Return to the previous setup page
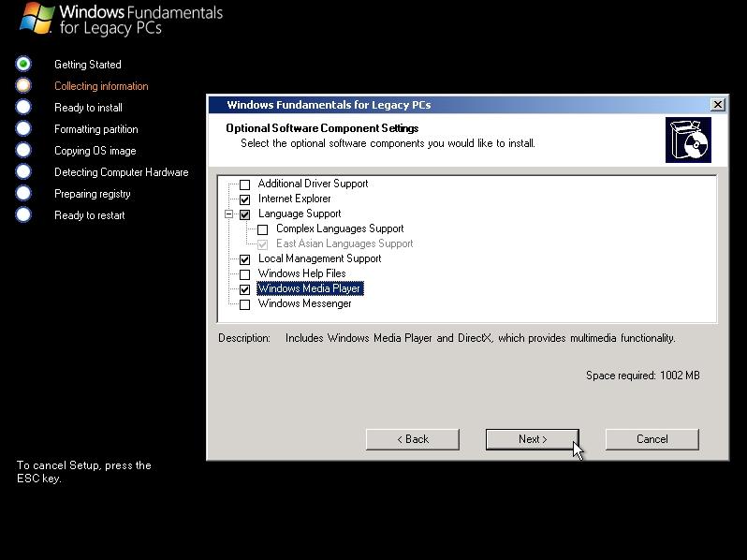Viewport: 747px width, 560px height. click(413, 439)
